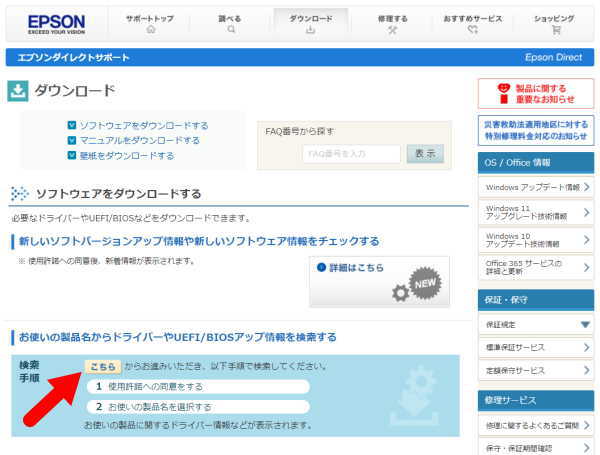Select the ショッピング navigation tab
The image size is (600, 455).
pyautogui.click(x=556, y=23)
